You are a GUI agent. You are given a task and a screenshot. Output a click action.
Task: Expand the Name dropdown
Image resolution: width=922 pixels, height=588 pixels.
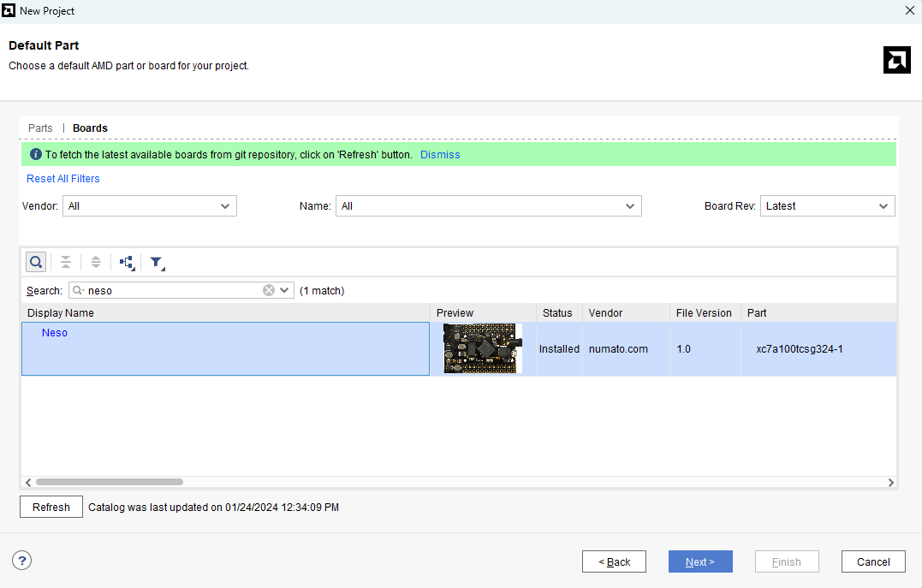pos(487,206)
